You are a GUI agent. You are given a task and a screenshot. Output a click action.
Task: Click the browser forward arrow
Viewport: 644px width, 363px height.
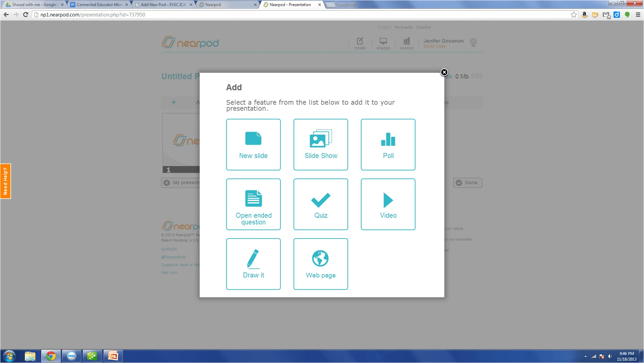[x=16, y=14]
